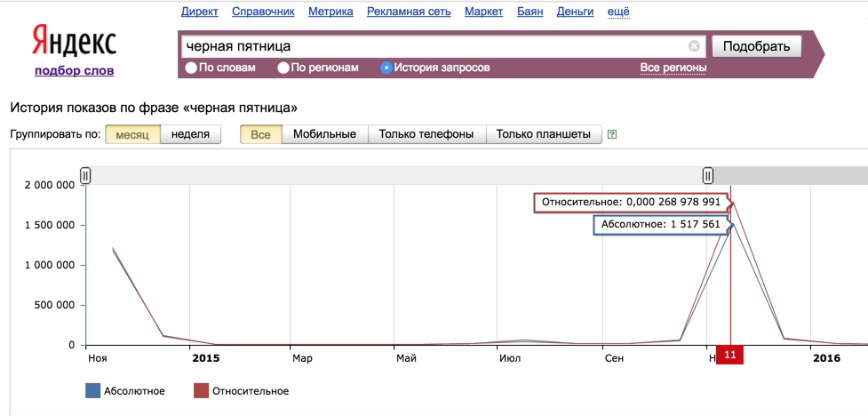Clear the search field with the X icon
The image size is (868, 416).
694,46
